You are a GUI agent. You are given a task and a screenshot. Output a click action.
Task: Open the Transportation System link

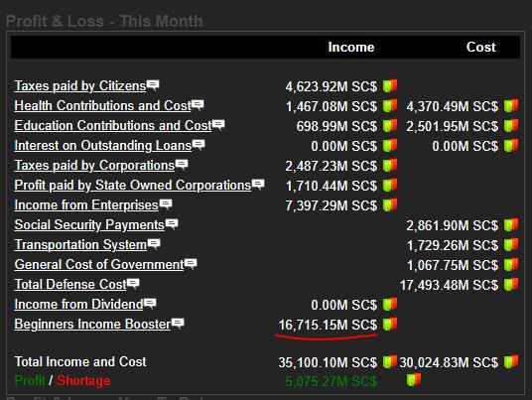80,244
